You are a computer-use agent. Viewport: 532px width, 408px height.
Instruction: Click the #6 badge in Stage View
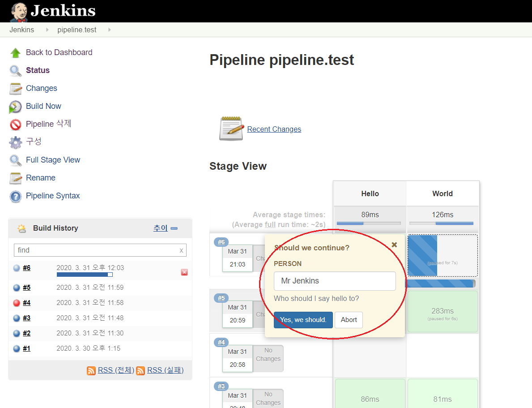click(x=221, y=242)
